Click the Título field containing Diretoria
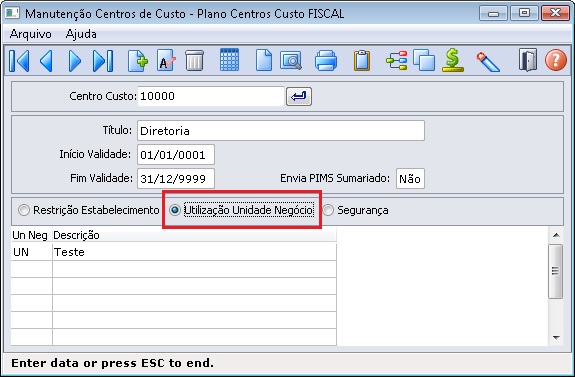This screenshot has width=575, height=377. click(x=281, y=131)
